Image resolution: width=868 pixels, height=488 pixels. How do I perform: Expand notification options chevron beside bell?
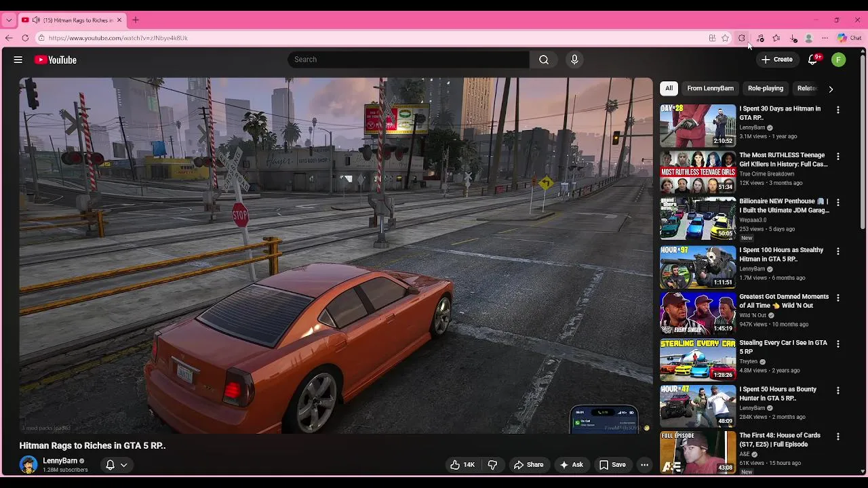pos(124,465)
